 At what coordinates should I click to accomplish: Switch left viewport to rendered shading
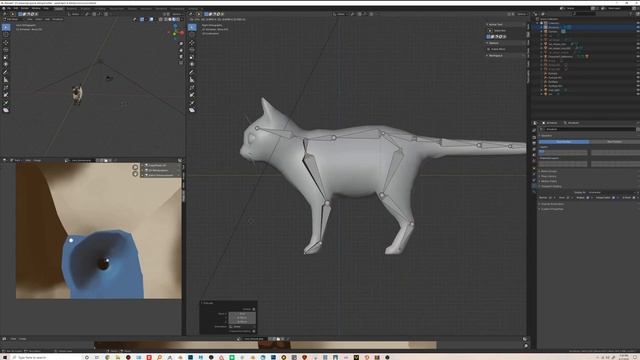(178, 19)
